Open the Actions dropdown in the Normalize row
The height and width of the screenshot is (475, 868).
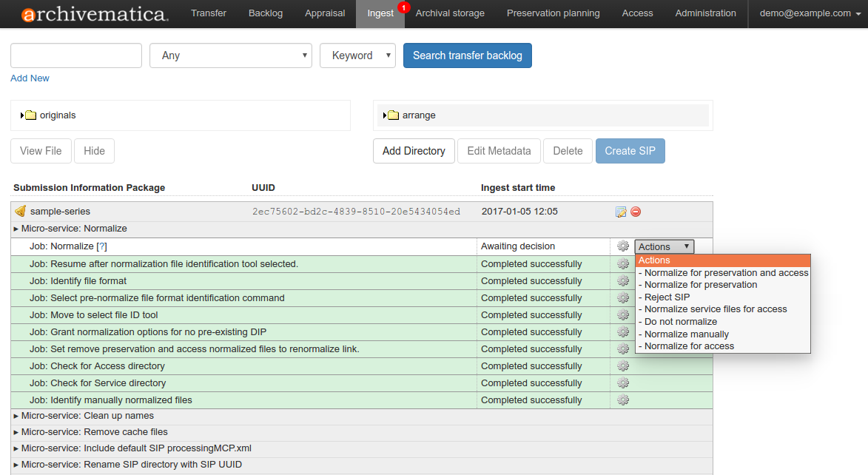tap(664, 246)
